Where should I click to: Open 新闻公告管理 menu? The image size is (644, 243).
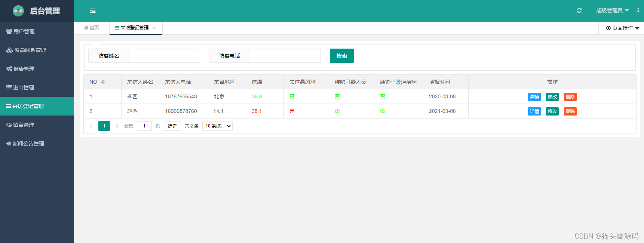[x=37, y=144]
